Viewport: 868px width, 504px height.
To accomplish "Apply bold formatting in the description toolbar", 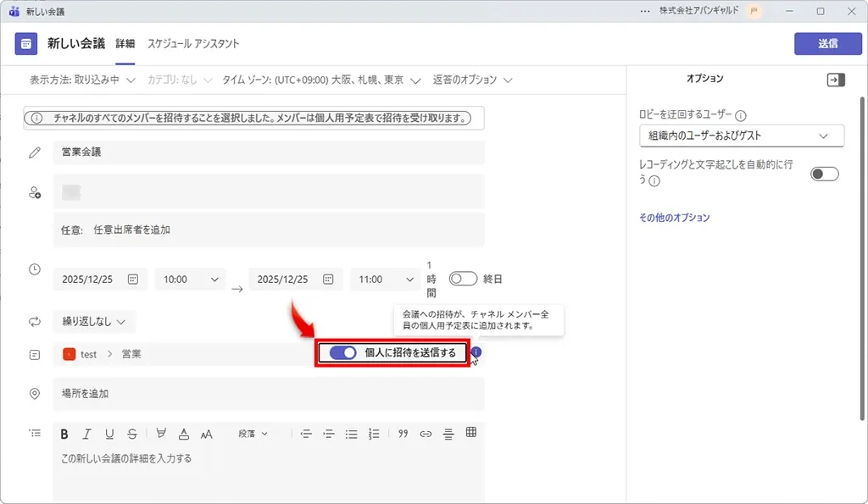I will coord(65,434).
